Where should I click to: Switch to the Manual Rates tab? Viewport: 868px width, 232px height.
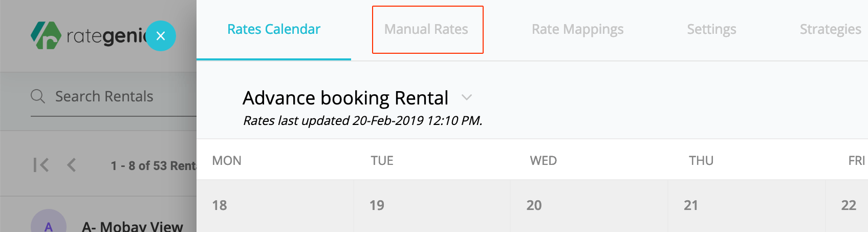click(x=426, y=29)
